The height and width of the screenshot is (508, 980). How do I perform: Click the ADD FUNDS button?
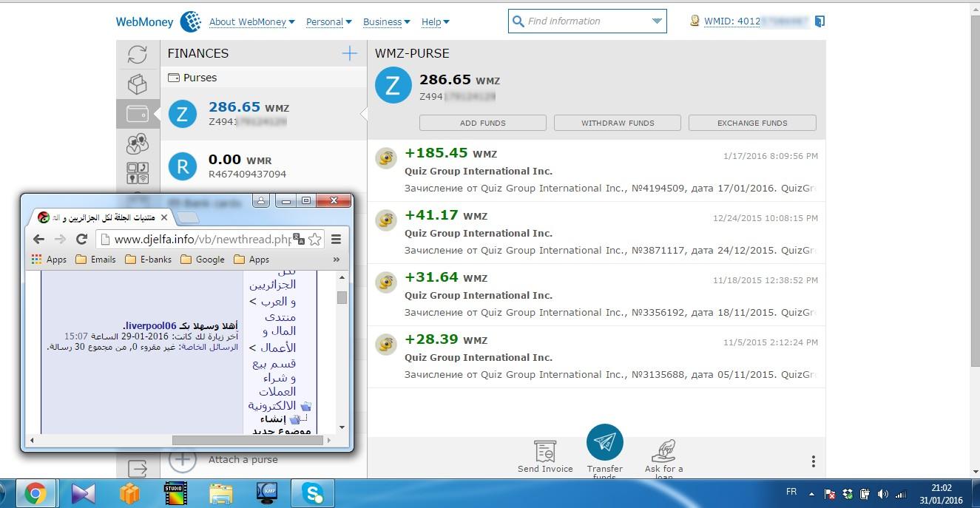(483, 123)
